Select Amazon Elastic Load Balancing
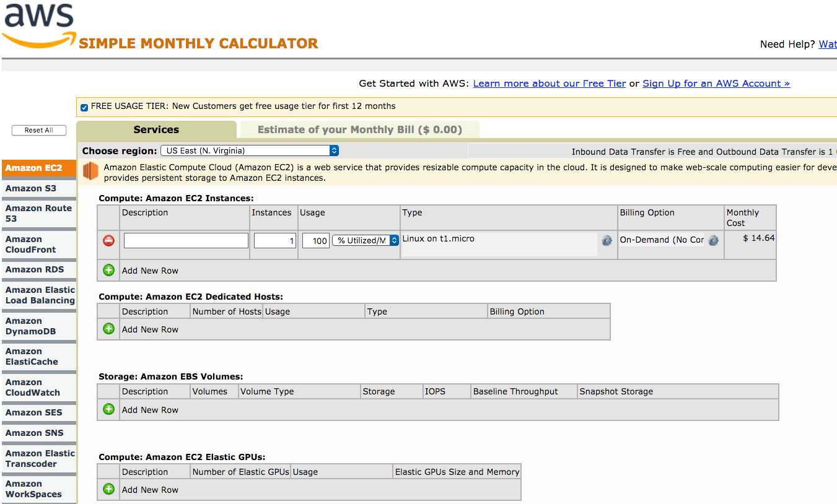This screenshot has height=504, width=837. pyautogui.click(x=38, y=295)
